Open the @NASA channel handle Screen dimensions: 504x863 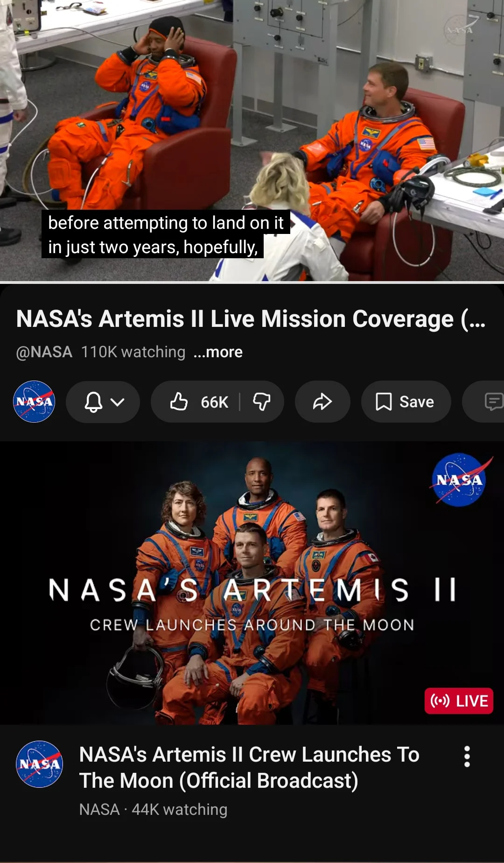(x=44, y=352)
